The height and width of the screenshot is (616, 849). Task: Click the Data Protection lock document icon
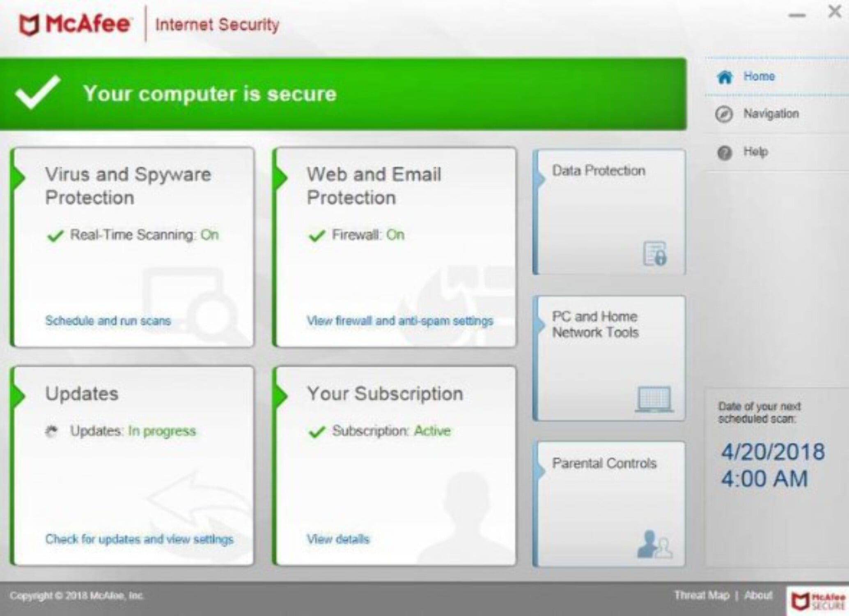[x=654, y=253]
